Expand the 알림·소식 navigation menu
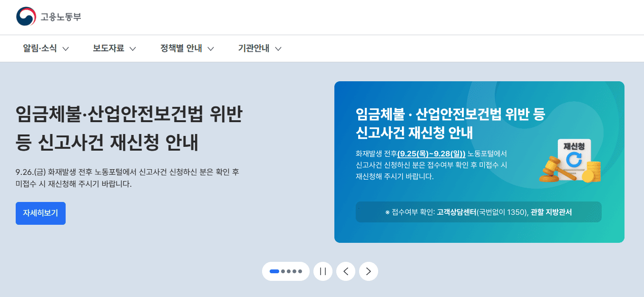The width and height of the screenshot is (644, 297). pos(67,48)
